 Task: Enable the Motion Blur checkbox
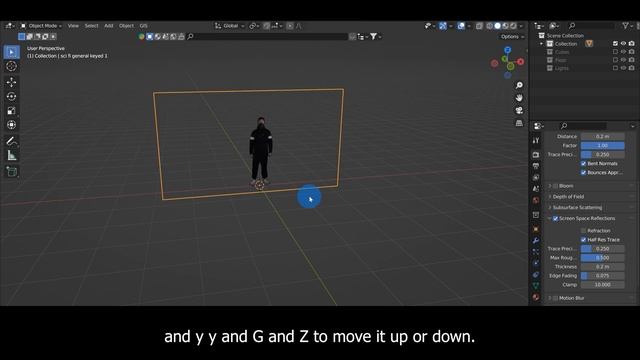point(555,298)
